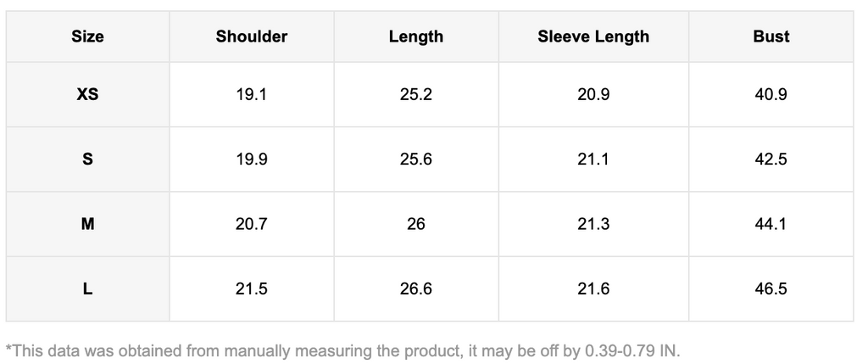Viewport: 868px width, 364px height.
Task: Select the L shoulder value 21.5
Action: (252, 288)
